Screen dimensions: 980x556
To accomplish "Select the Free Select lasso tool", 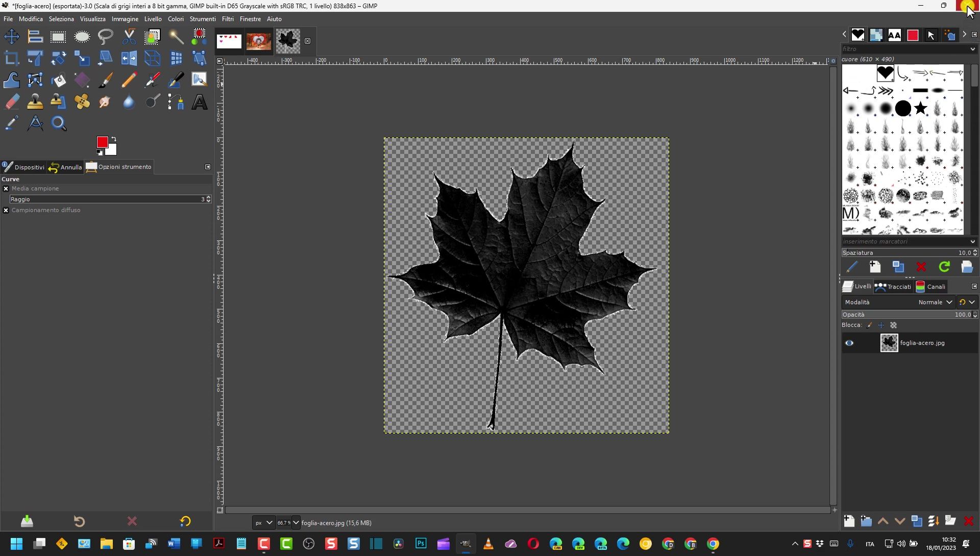I will 105,37.
